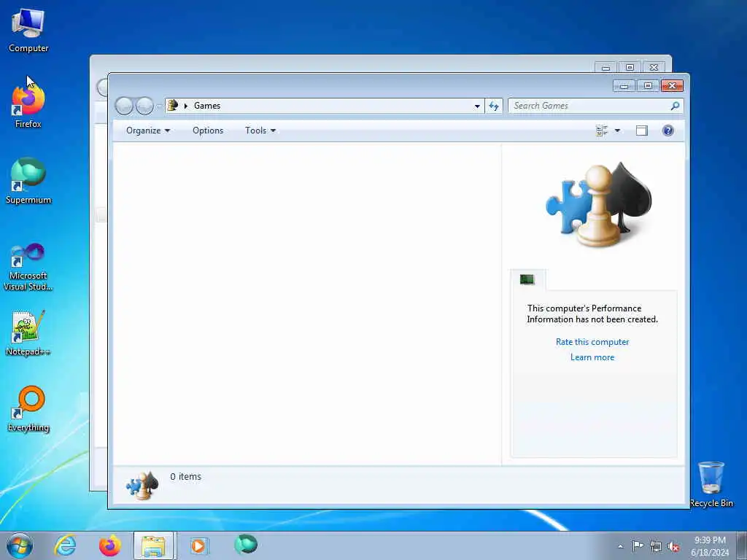Click the large Games chess pawn artwork
This screenshot has height=560, width=747.
coord(598,205)
